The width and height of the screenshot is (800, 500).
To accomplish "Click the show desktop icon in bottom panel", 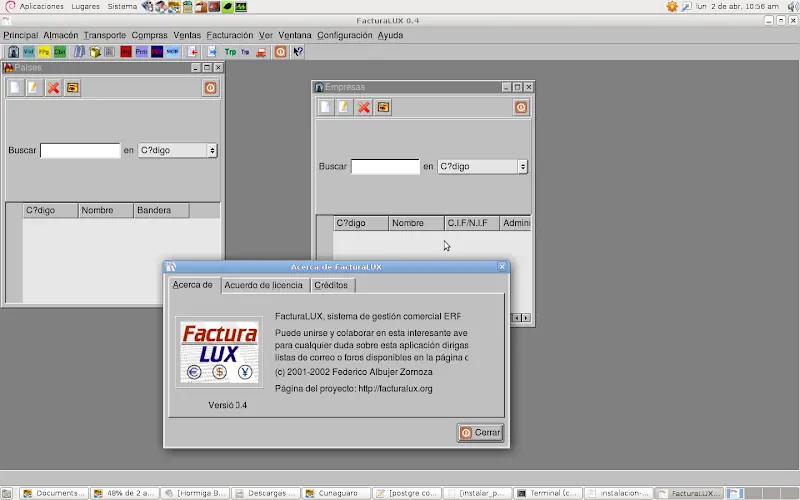I will tap(7, 493).
